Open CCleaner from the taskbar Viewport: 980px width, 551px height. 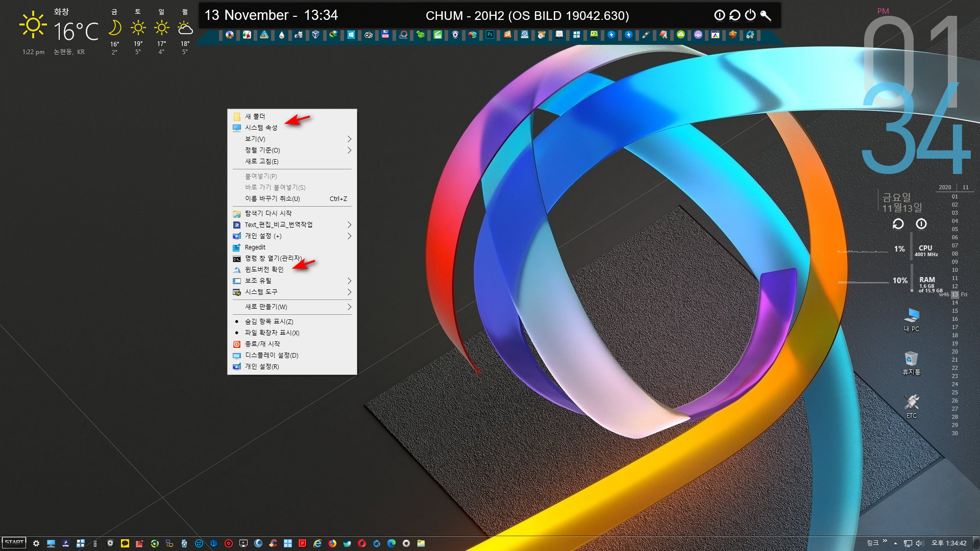coord(273,543)
